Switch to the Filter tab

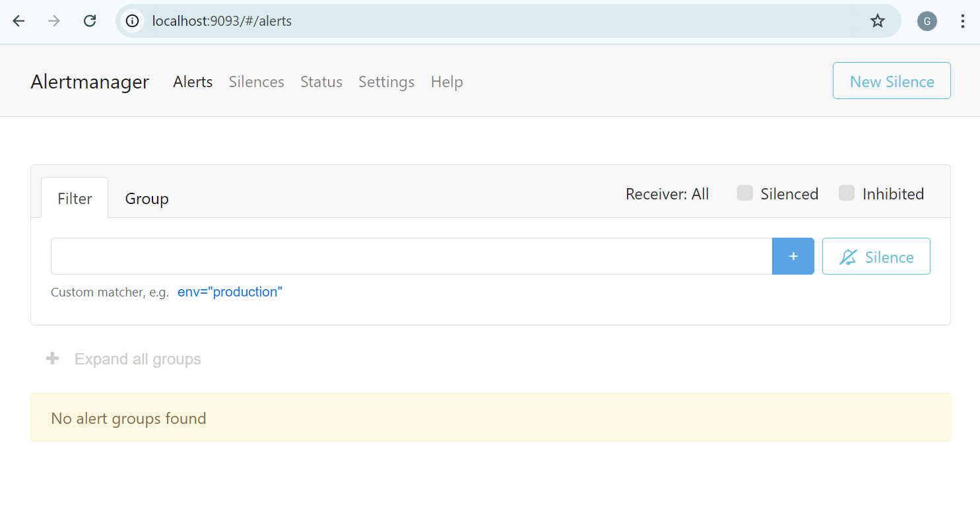click(x=75, y=198)
